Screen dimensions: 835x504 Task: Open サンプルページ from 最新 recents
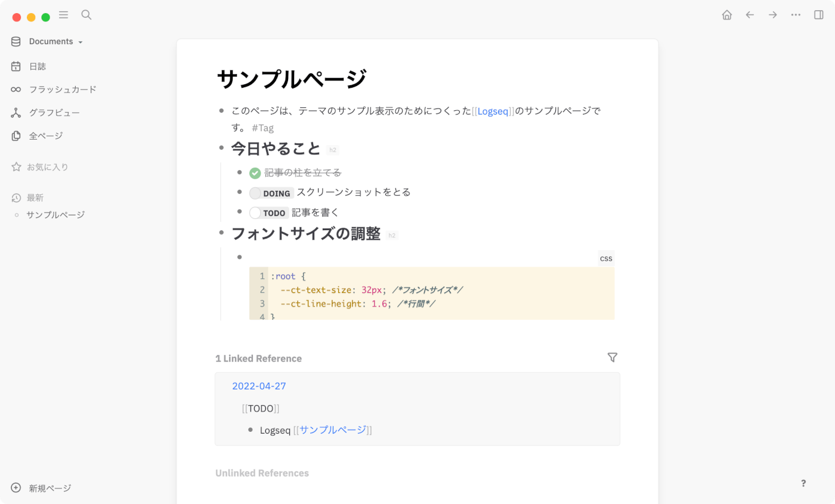tap(55, 214)
